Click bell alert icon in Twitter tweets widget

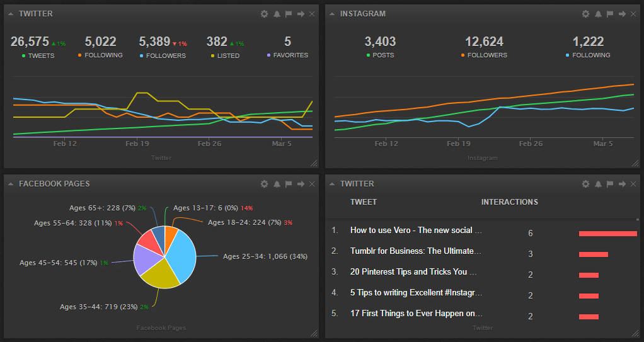tap(598, 184)
